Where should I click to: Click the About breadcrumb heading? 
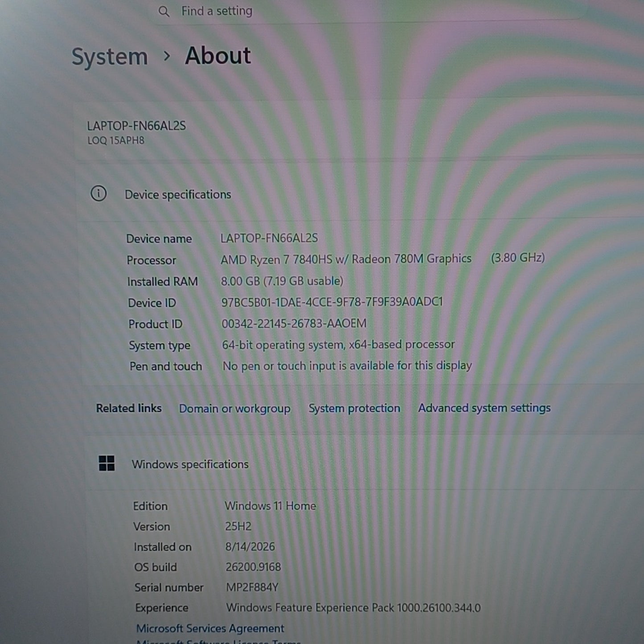[218, 56]
